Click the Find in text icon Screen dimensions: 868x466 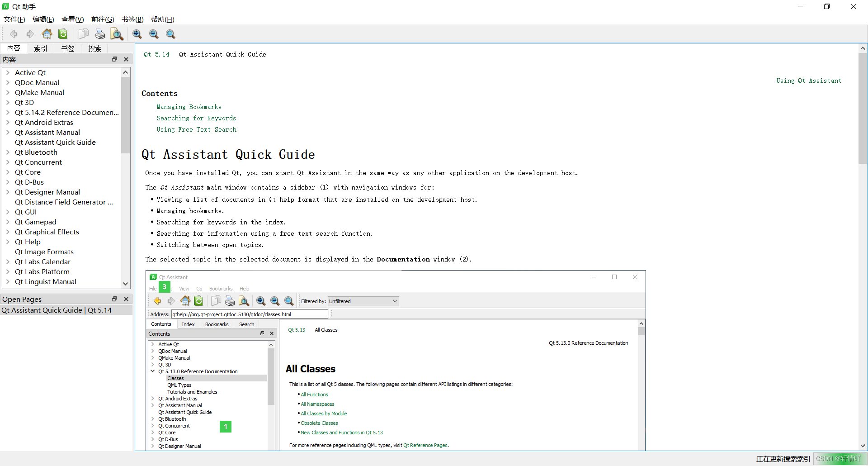coord(117,34)
